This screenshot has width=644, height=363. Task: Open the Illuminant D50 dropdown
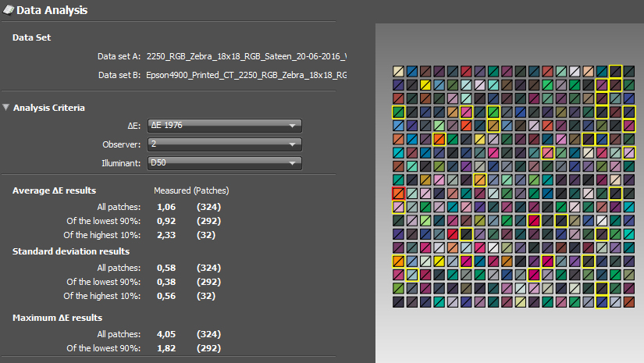point(225,163)
